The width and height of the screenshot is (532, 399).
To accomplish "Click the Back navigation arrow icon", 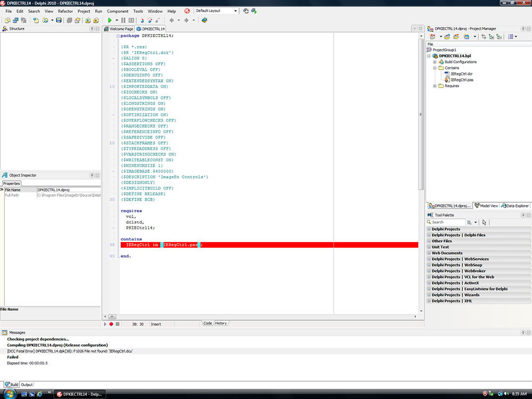I will (x=172, y=20).
